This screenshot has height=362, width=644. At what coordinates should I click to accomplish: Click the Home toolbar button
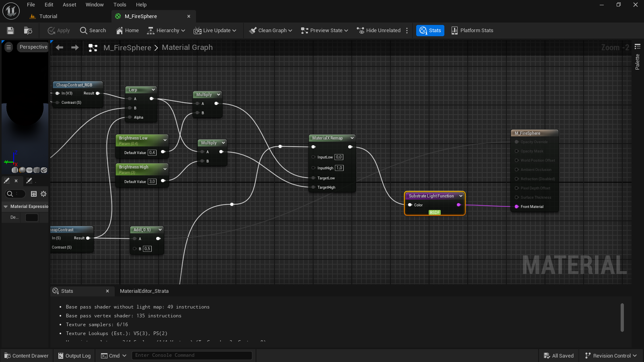[127, 31]
